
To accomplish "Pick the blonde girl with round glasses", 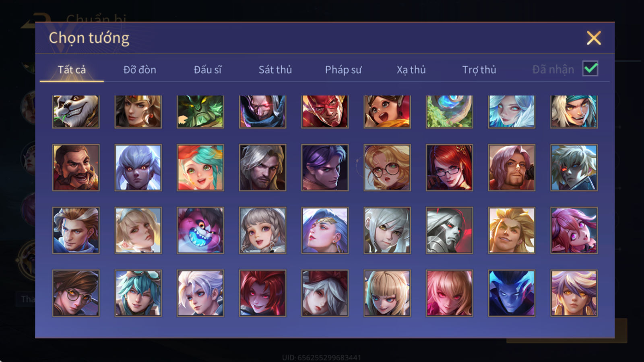I will pos(387,167).
